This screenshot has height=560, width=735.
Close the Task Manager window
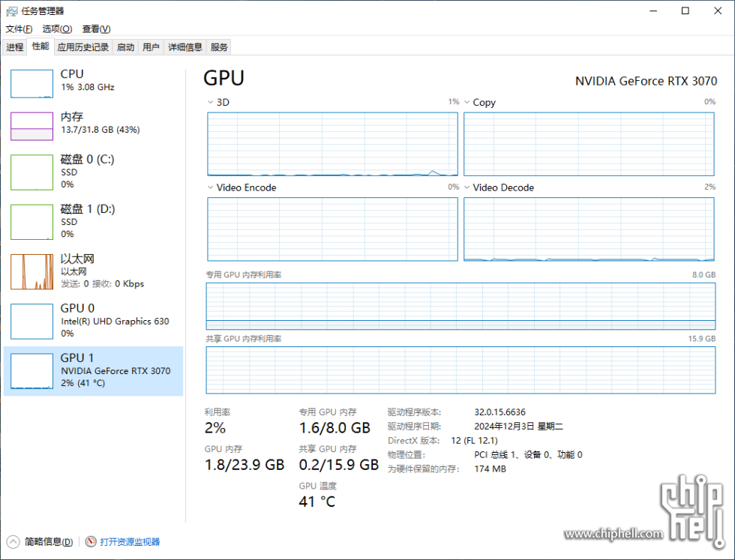(x=718, y=10)
